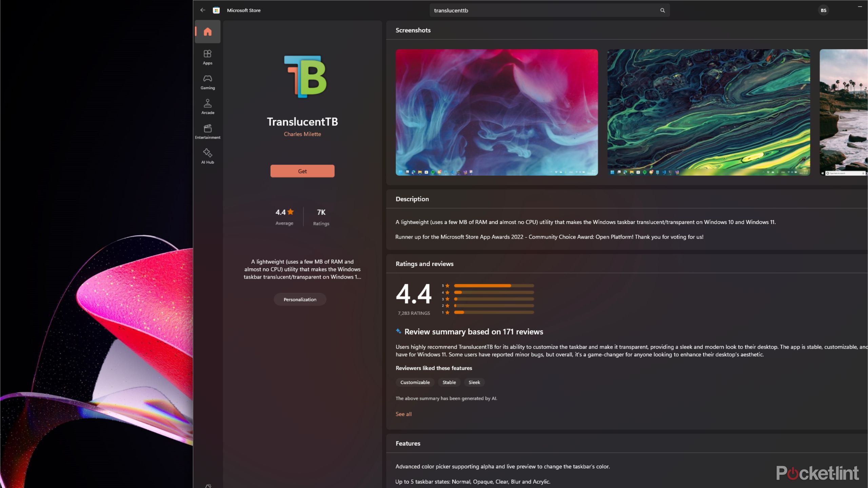Go back using the back arrow
868x488 pixels.
point(202,10)
